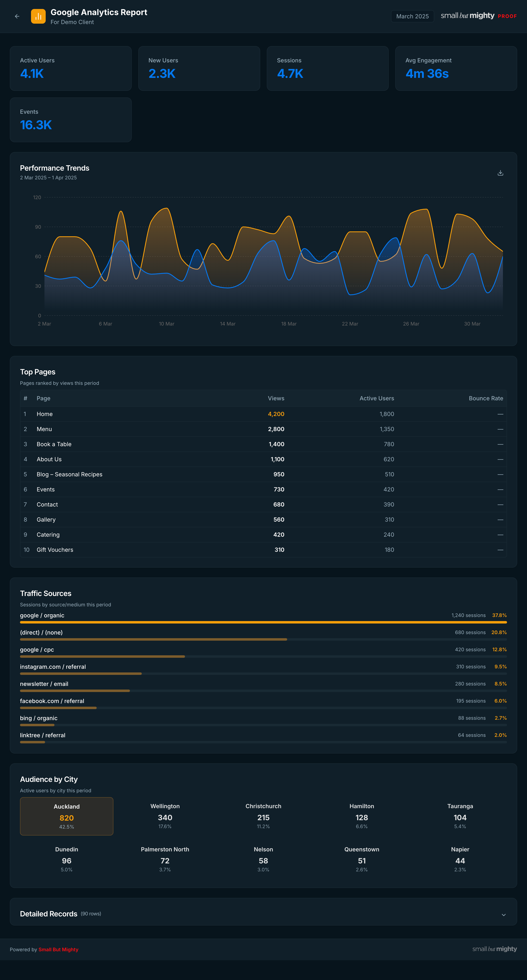Click the PROOF label in header
Viewport: 527px width, 980px height.
pyautogui.click(x=507, y=16)
